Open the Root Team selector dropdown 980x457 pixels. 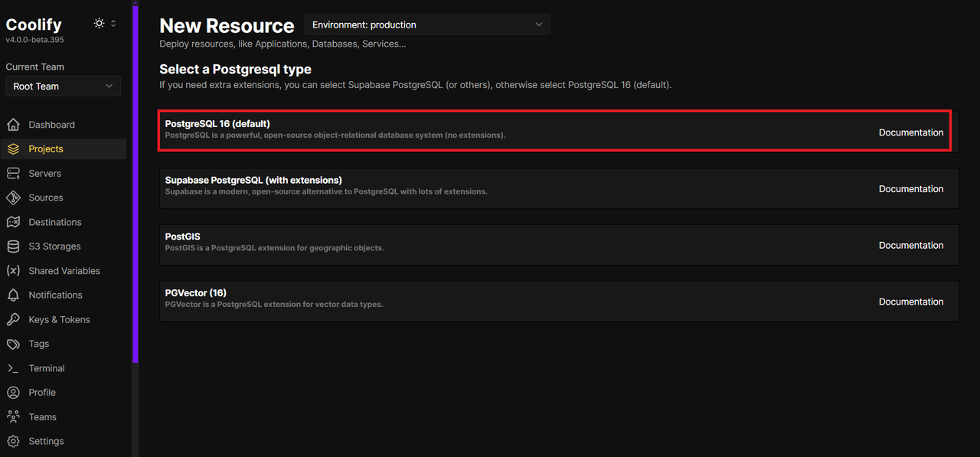63,86
